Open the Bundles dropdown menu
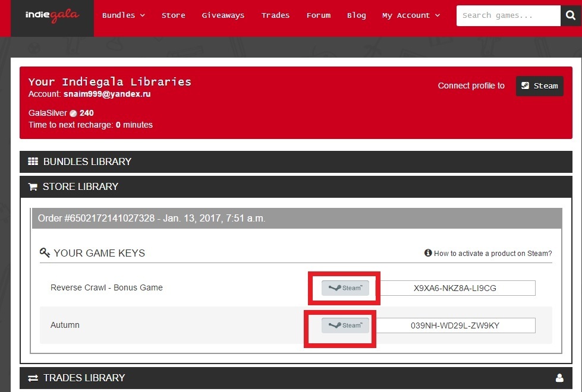This screenshot has width=582, height=392. [x=123, y=15]
